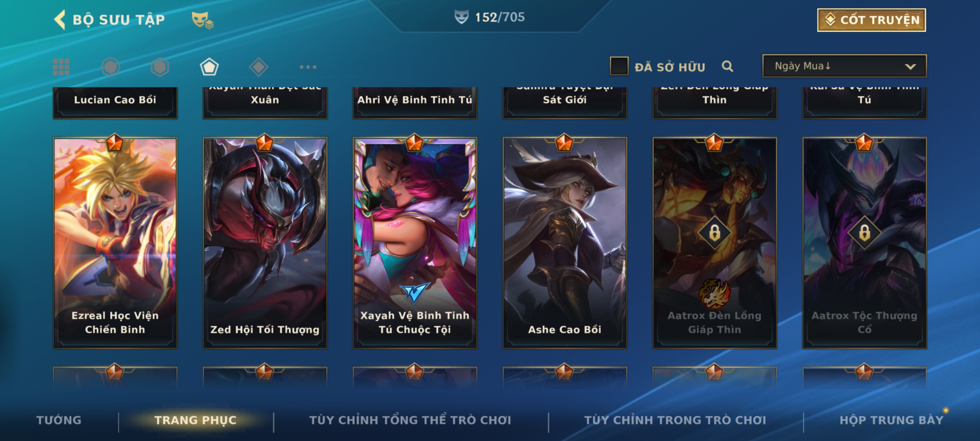Tap the lock icon on Aatrox Đèn Lồng
980x441 pixels.
(x=715, y=233)
